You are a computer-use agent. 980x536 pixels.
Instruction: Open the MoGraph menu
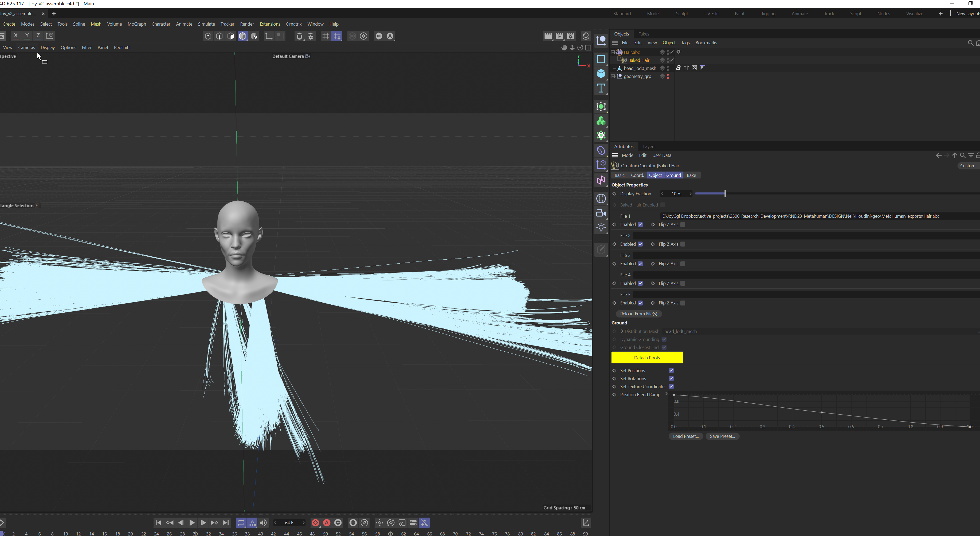click(136, 24)
